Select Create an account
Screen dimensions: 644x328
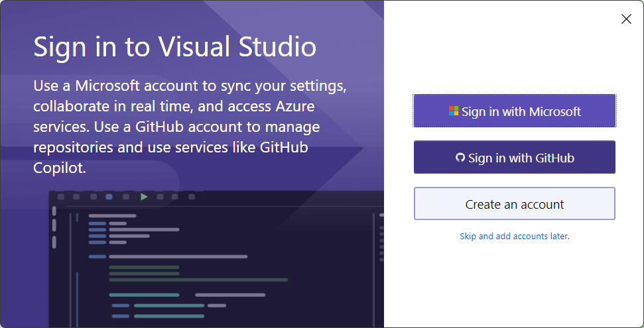[514, 203]
